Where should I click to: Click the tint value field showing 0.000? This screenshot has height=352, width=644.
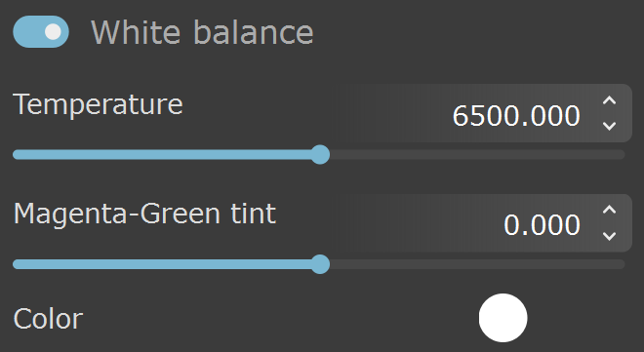[484, 222]
